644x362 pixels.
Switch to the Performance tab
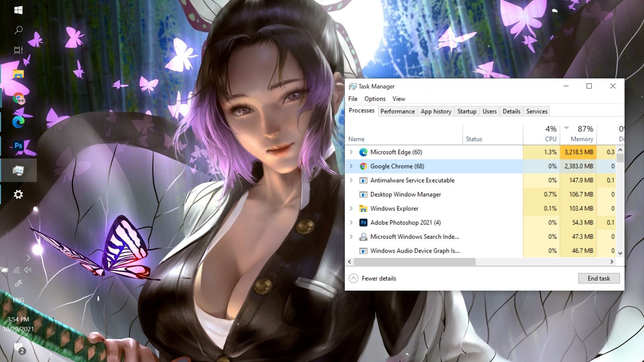point(397,111)
